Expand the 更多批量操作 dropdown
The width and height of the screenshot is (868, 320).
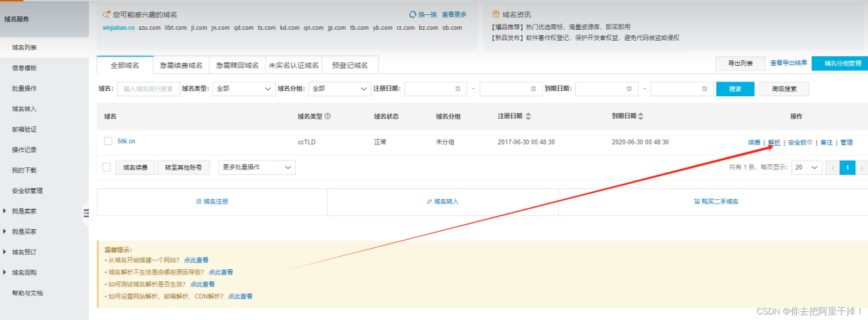256,167
